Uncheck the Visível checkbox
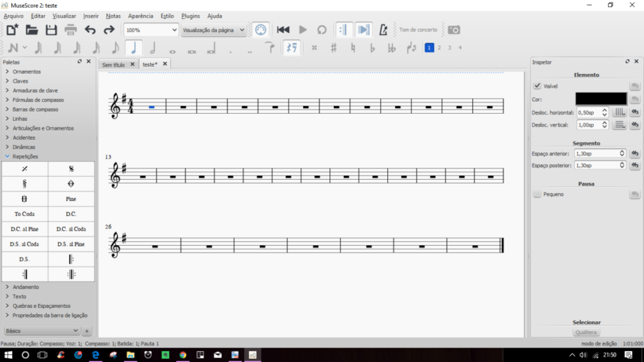This screenshot has height=362, width=644. click(537, 86)
